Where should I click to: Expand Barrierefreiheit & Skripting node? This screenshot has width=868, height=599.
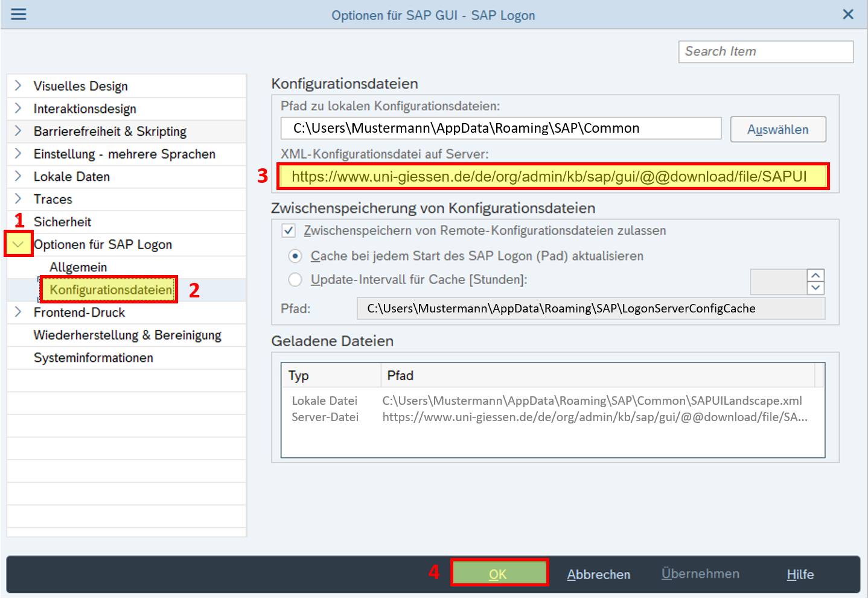click(x=18, y=131)
